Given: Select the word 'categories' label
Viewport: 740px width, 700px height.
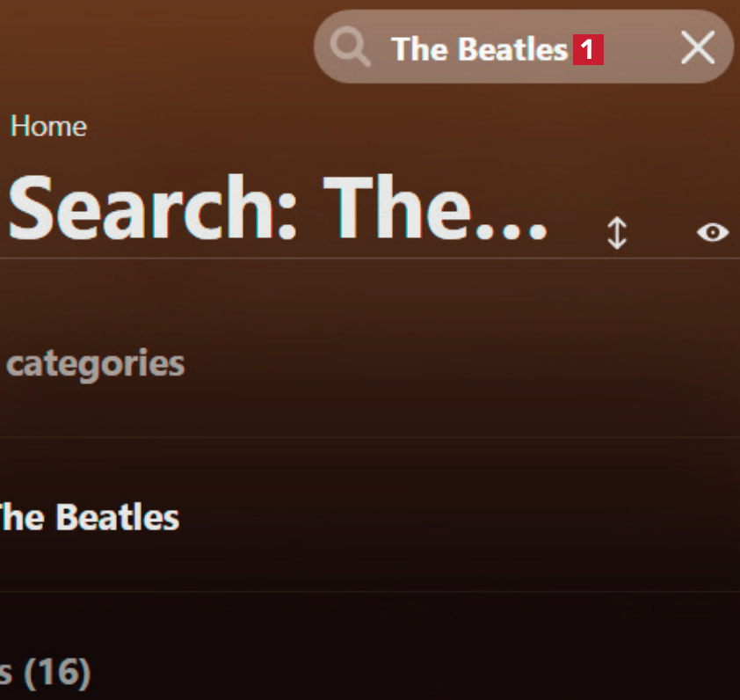Looking at the screenshot, I should tap(95, 363).
